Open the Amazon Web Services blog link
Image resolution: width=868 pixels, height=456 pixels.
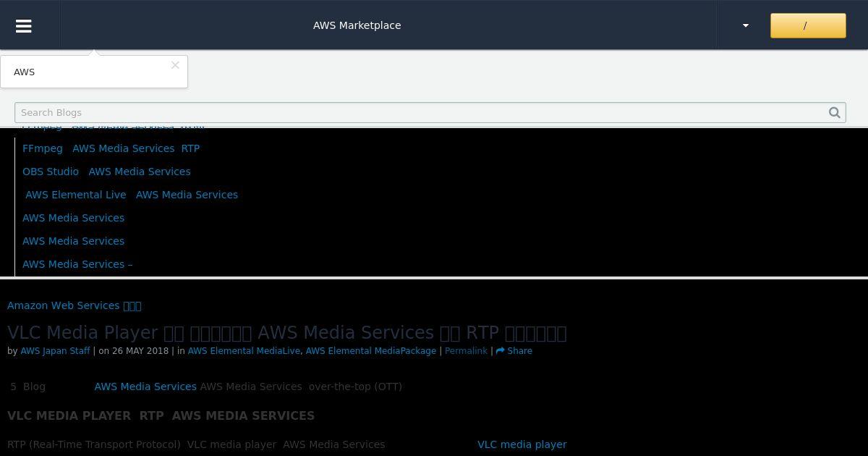(x=74, y=305)
